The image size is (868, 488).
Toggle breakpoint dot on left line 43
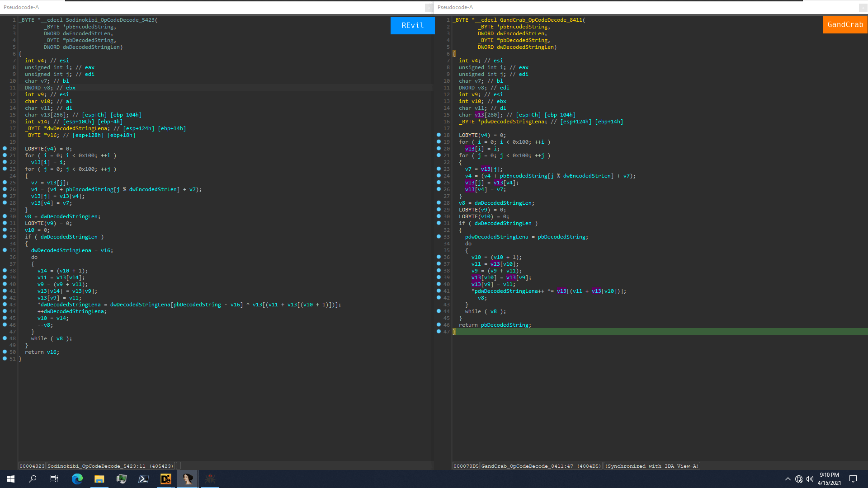[5, 305]
